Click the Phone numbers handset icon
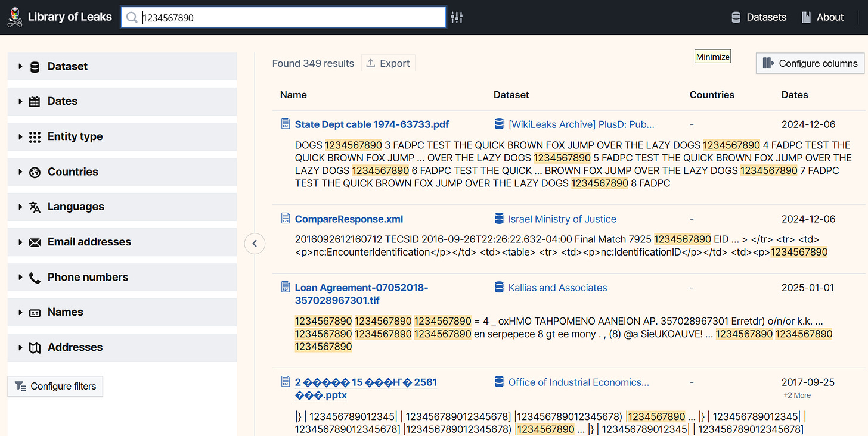The image size is (868, 436). tap(35, 278)
